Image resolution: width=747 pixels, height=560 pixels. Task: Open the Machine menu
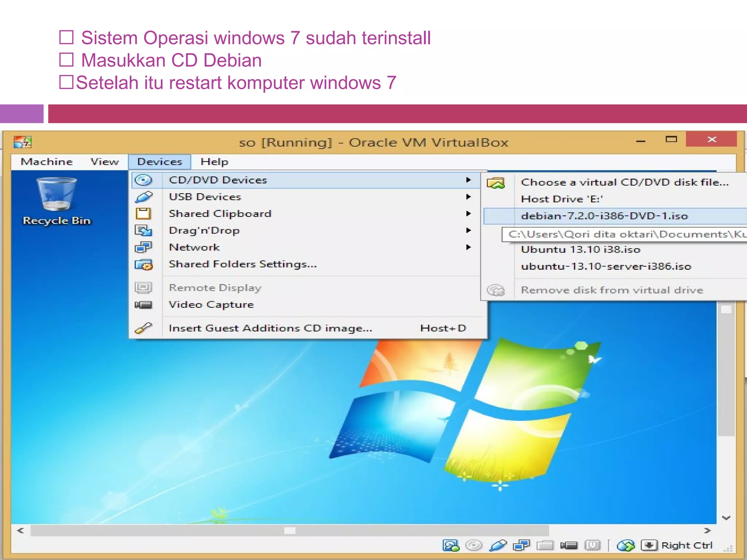[47, 162]
